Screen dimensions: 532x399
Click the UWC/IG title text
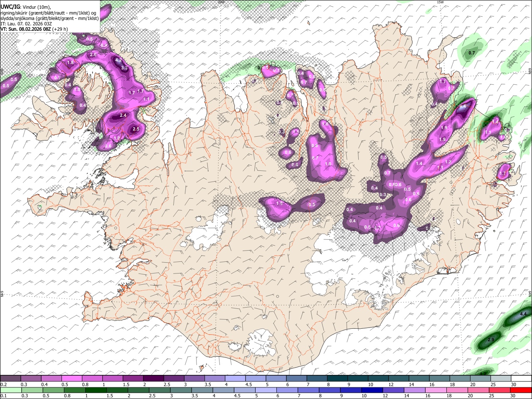pyautogui.click(x=10, y=7)
